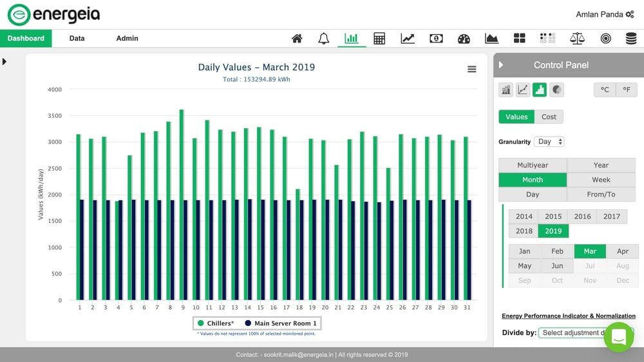The height and width of the screenshot is (362, 644).
Task: Select the pie chart type icon
Action: [x=556, y=90]
